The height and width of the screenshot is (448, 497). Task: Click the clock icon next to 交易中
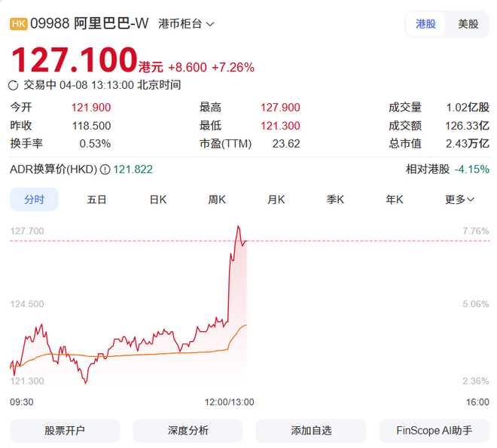(x=14, y=85)
